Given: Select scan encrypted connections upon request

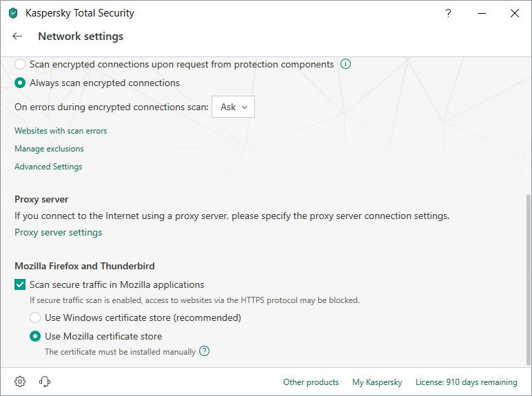Looking at the screenshot, I should (x=21, y=64).
